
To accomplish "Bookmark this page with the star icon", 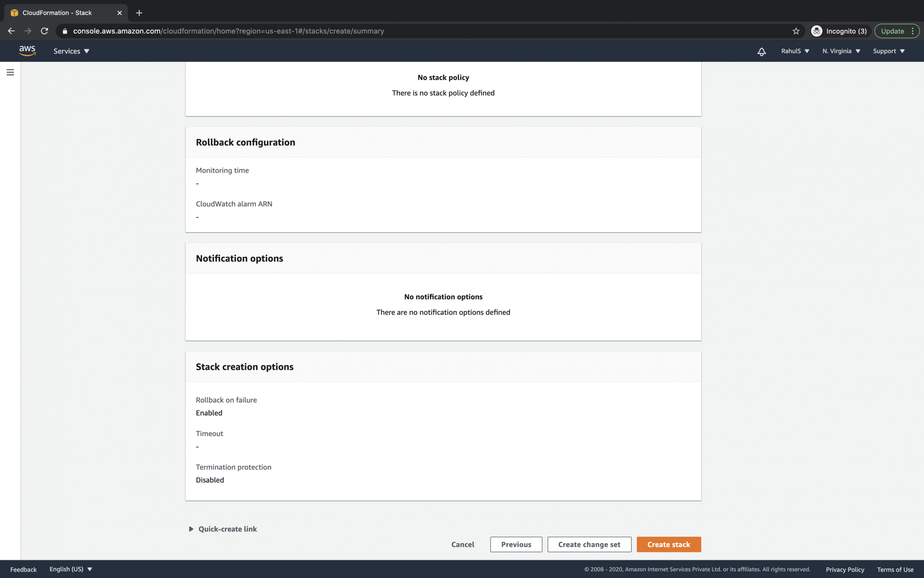I will tap(796, 31).
